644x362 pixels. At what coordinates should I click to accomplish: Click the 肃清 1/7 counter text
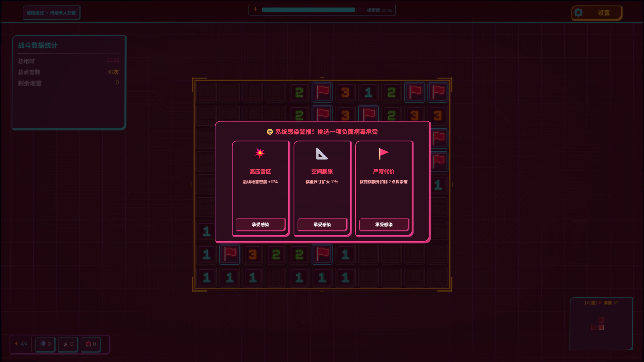(611, 303)
